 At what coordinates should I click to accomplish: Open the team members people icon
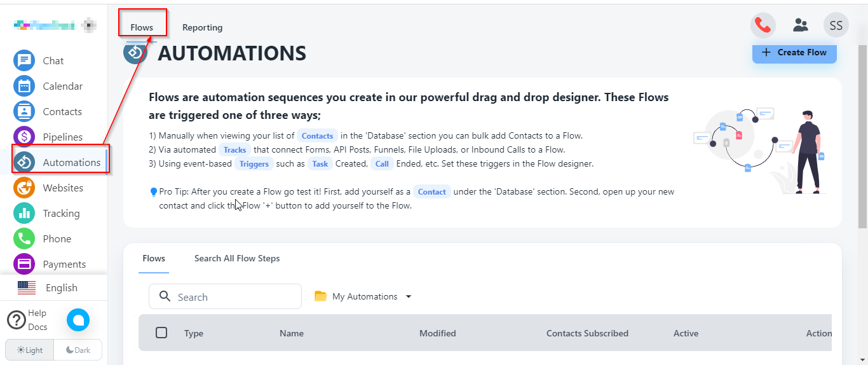[x=800, y=25]
